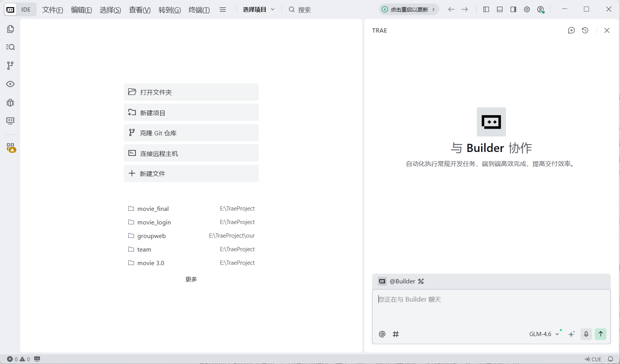The image size is (620, 364).
Task: Show chat history in TRAE panel
Action: point(585,30)
